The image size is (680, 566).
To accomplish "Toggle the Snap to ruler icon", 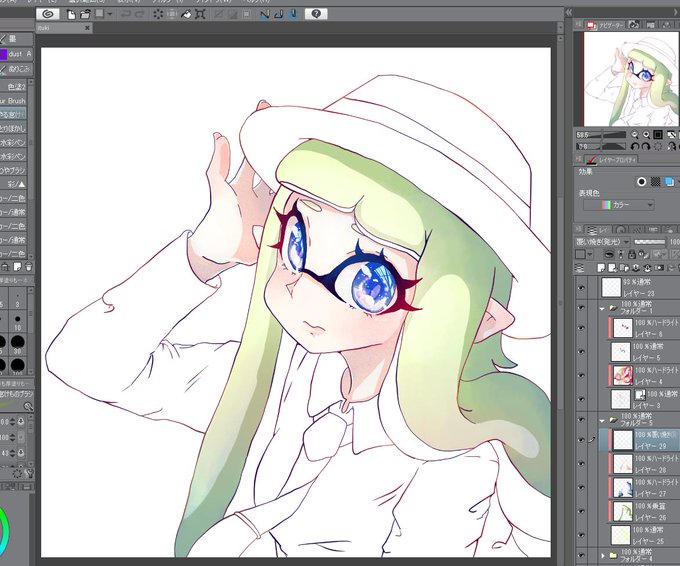I will 265,14.
